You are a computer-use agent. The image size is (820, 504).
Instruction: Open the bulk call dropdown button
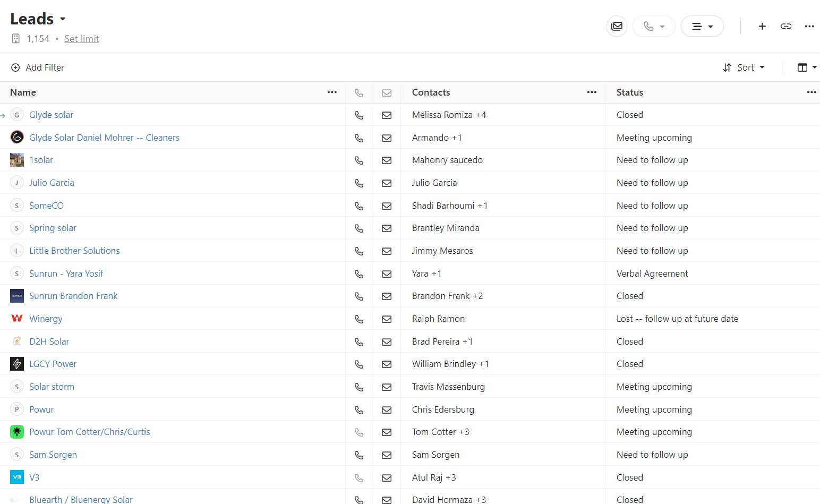pos(654,26)
